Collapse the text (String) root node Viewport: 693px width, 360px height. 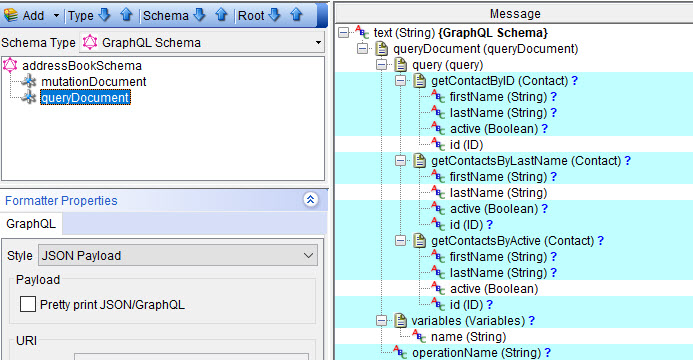click(343, 33)
